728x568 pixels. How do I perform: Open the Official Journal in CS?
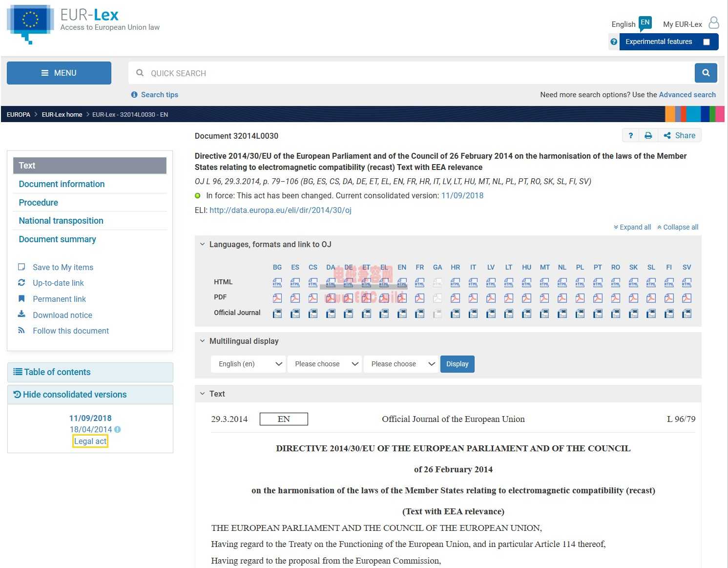(x=313, y=314)
